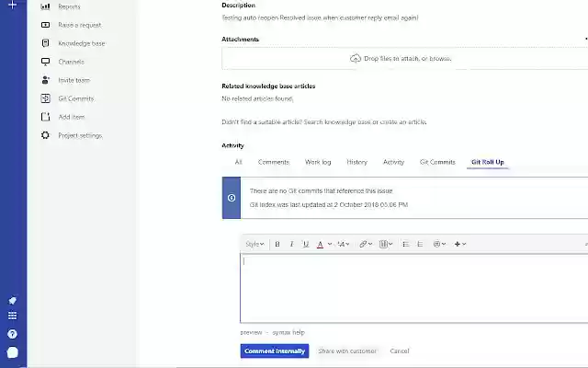The width and height of the screenshot is (588, 368).
Task: Switch to the Work log tab
Action: (318, 162)
